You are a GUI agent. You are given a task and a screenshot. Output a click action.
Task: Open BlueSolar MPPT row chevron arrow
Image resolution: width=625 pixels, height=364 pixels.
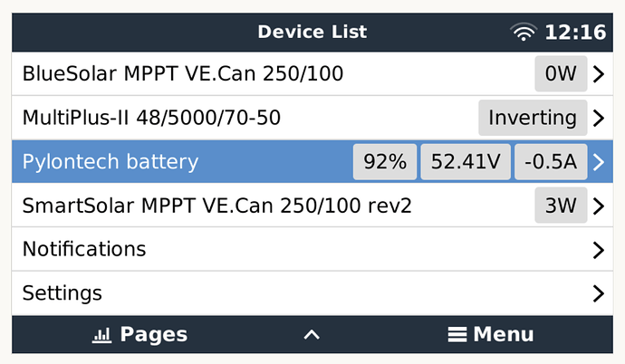(598, 74)
